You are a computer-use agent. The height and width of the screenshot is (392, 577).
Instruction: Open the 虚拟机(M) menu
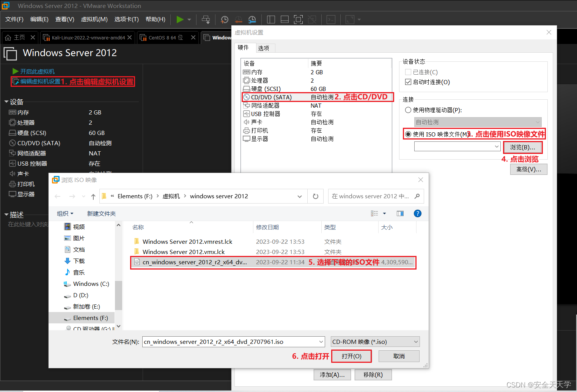pyautogui.click(x=94, y=19)
